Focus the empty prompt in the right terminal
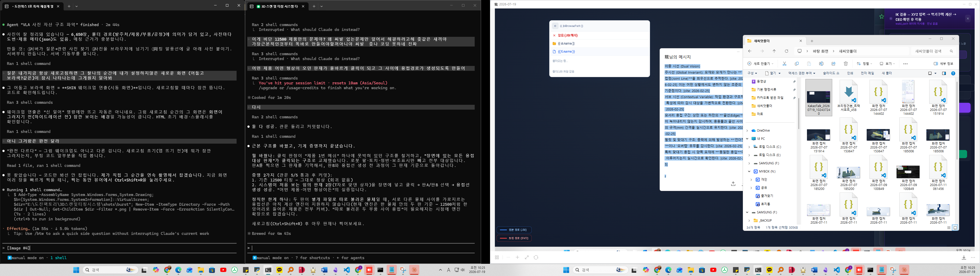This screenshot has height=276, width=980. click(361, 248)
